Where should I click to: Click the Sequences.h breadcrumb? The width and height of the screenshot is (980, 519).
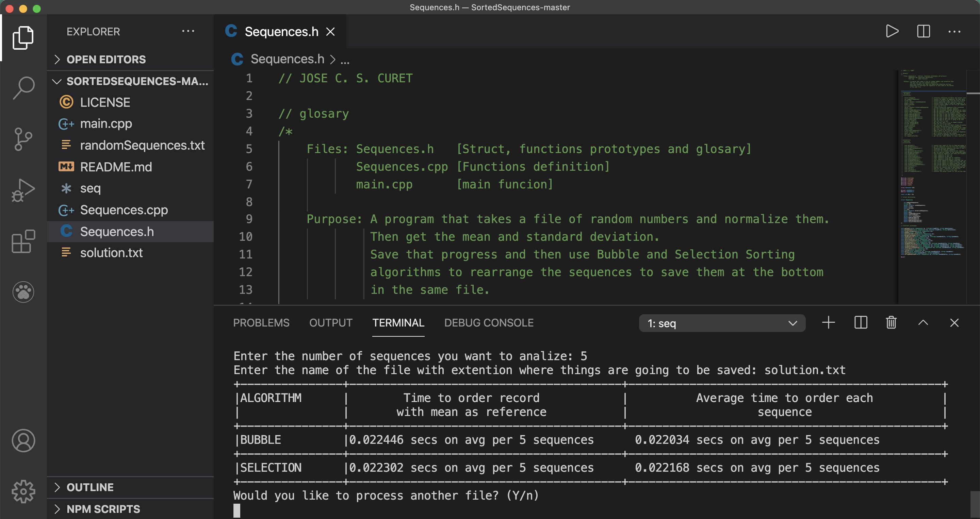(287, 59)
